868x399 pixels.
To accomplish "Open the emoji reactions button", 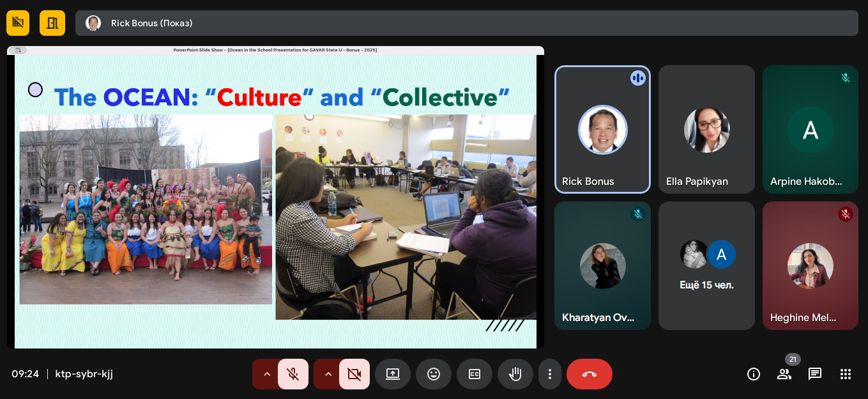I will coord(434,374).
